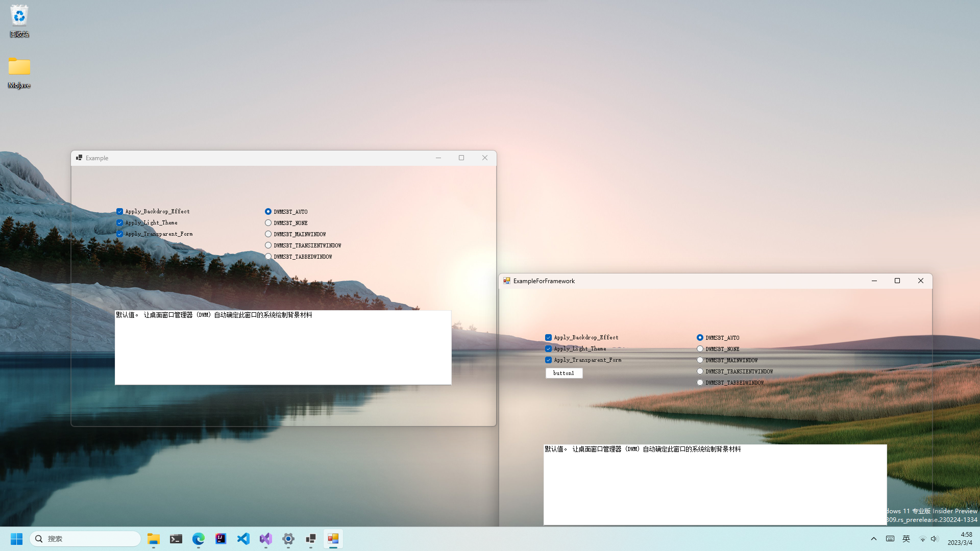Open File Explorer from the taskbar
980x551 pixels.
pos(154,539)
